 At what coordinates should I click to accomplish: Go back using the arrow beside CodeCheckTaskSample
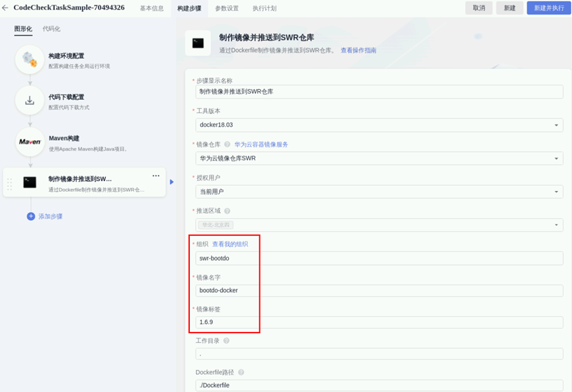(5, 8)
